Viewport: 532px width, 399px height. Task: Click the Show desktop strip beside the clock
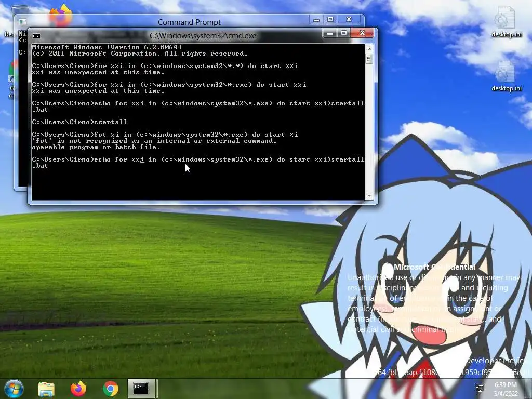[x=529, y=389]
